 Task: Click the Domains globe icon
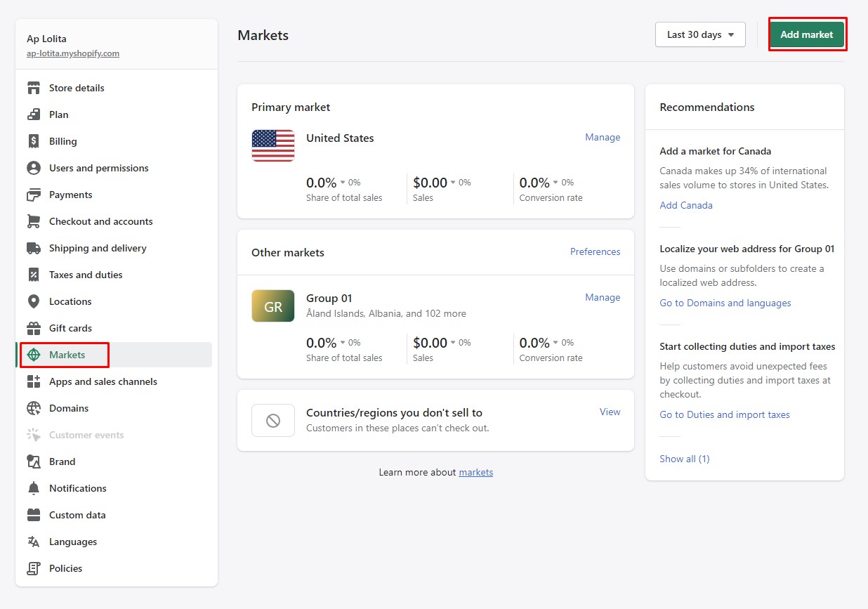pyautogui.click(x=34, y=408)
